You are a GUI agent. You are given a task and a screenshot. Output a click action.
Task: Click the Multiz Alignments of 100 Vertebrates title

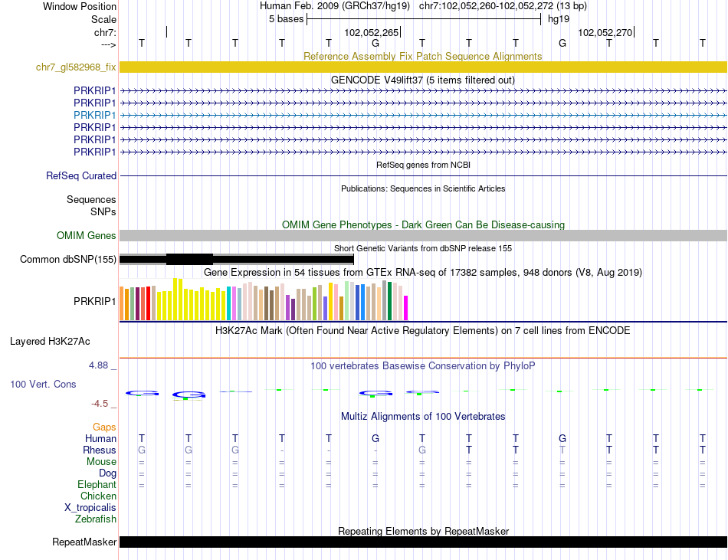point(422,417)
